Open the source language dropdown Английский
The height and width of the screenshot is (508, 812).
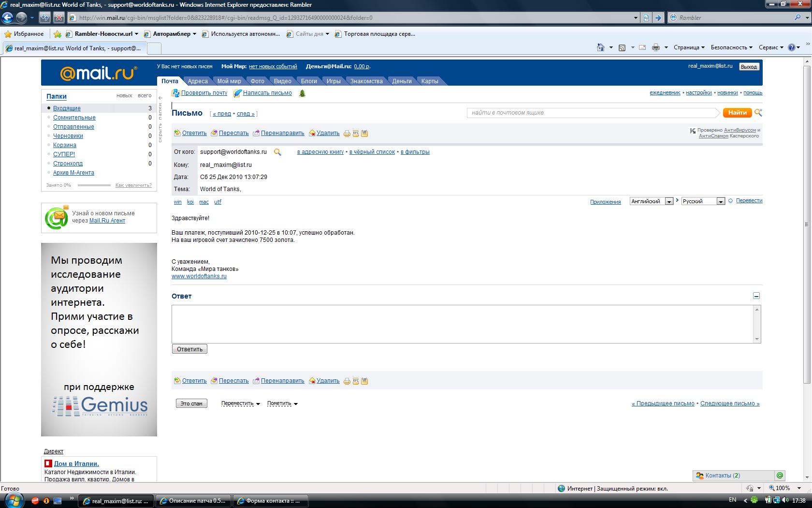tap(669, 202)
